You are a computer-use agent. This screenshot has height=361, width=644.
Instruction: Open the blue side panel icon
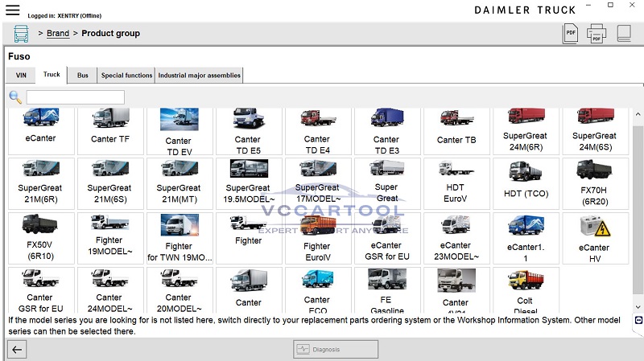[x=638, y=320]
